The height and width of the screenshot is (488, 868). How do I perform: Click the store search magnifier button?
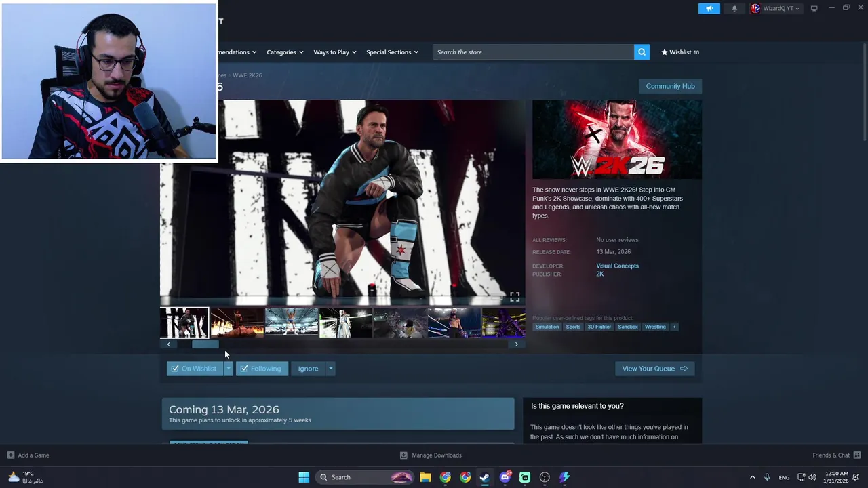(642, 52)
